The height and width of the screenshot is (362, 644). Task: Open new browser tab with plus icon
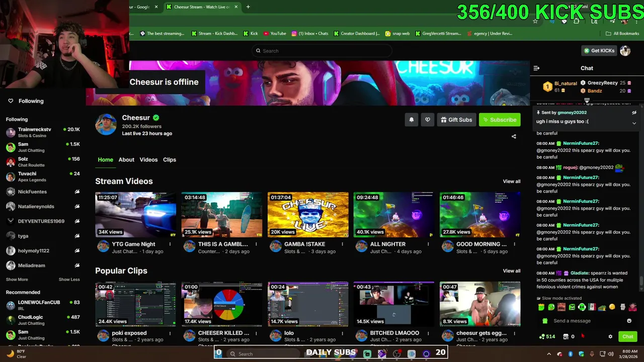pos(248,7)
